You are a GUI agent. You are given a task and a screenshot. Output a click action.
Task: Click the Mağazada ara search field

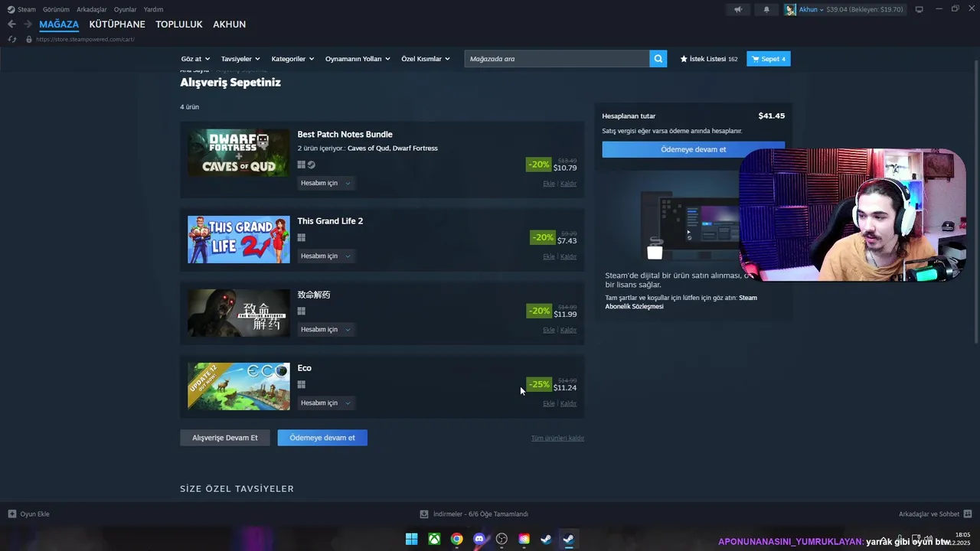(x=557, y=59)
